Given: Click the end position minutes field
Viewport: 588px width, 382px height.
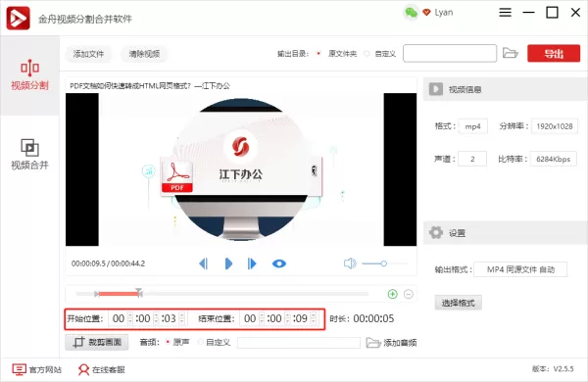Looking at the screenshot, I should [x=276, y=318].
